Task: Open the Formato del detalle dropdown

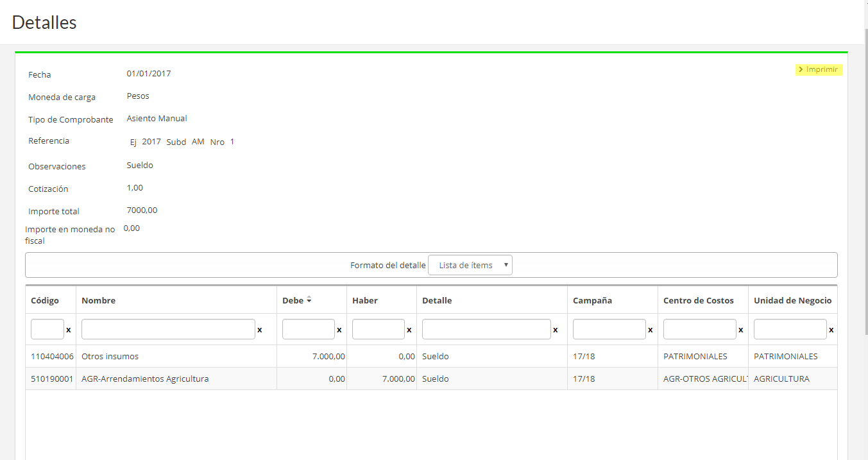Action: pos(470,265)
